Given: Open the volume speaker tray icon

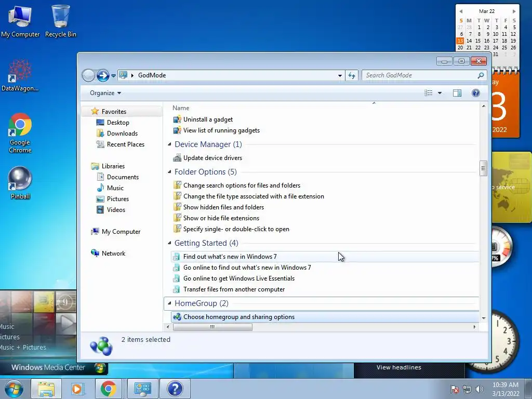Looking at the screenshot, I should 480,389.
